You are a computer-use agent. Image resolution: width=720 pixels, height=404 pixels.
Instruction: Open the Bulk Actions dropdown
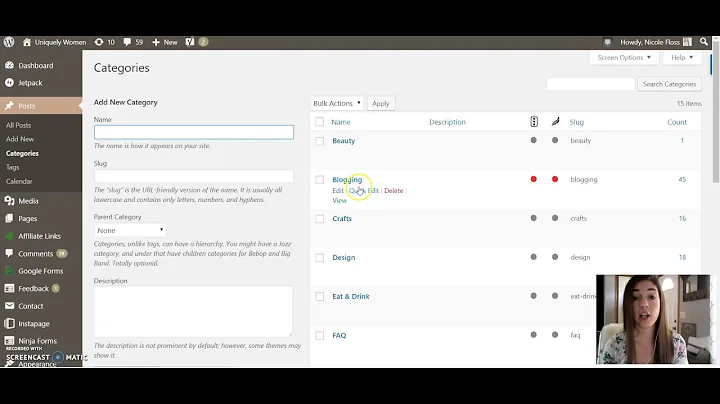[336, 103]
